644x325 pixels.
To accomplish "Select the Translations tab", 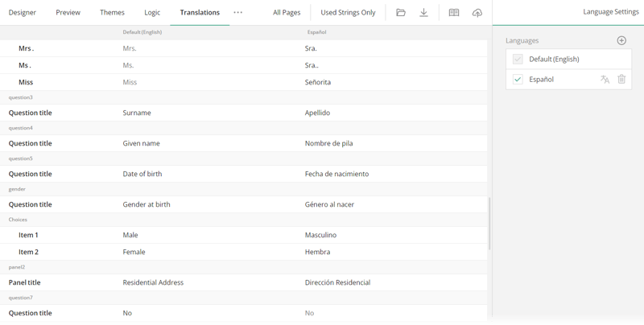I will 200,12.
